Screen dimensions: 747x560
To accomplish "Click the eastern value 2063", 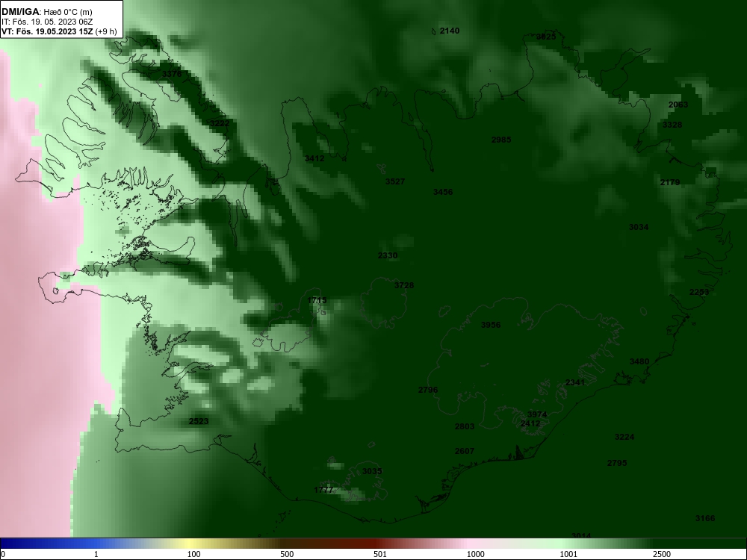I will (x=678, y=105).
